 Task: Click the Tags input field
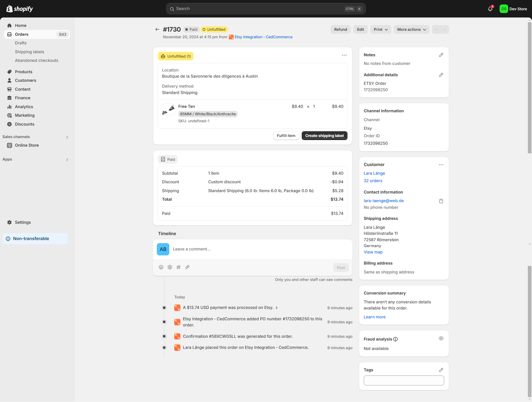pos(404,380)
